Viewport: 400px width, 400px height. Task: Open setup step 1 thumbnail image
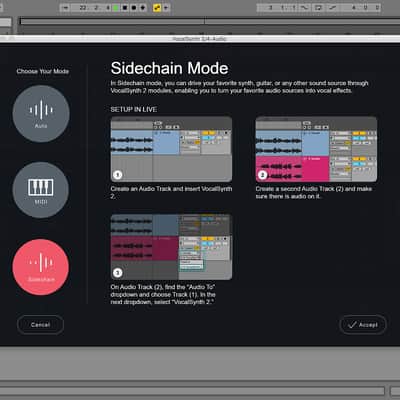point(171,149)
